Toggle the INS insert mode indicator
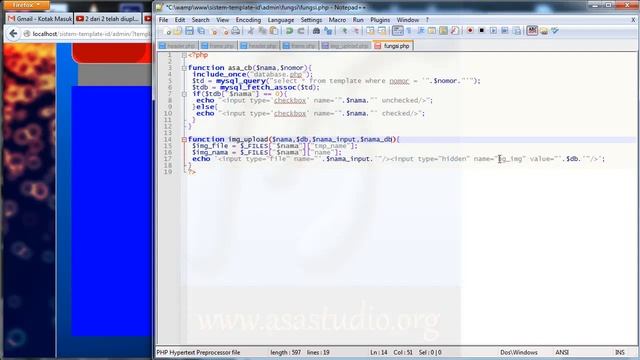Screen dimensions: 640x360 tap(620, 352)
